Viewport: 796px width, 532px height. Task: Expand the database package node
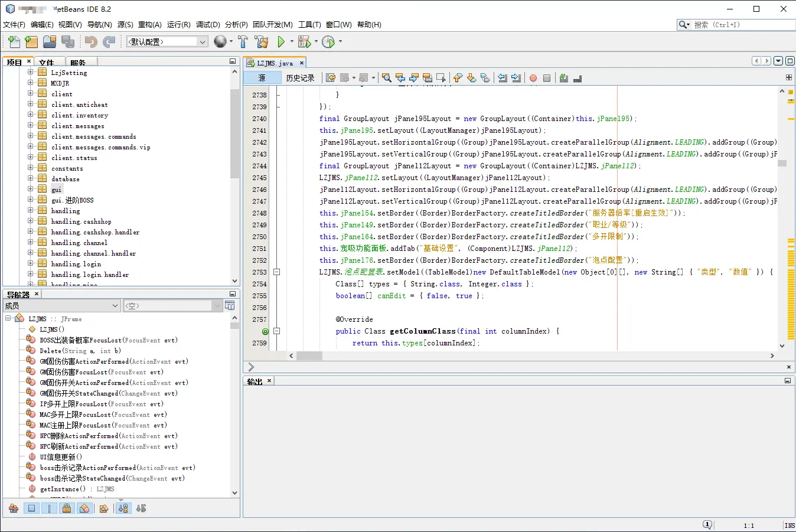point(30,178)
